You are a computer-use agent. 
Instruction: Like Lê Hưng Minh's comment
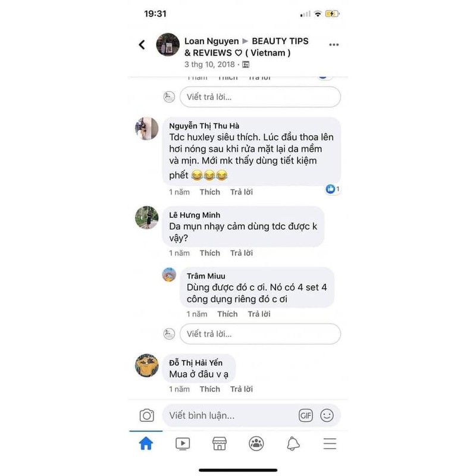click(210, 253)
